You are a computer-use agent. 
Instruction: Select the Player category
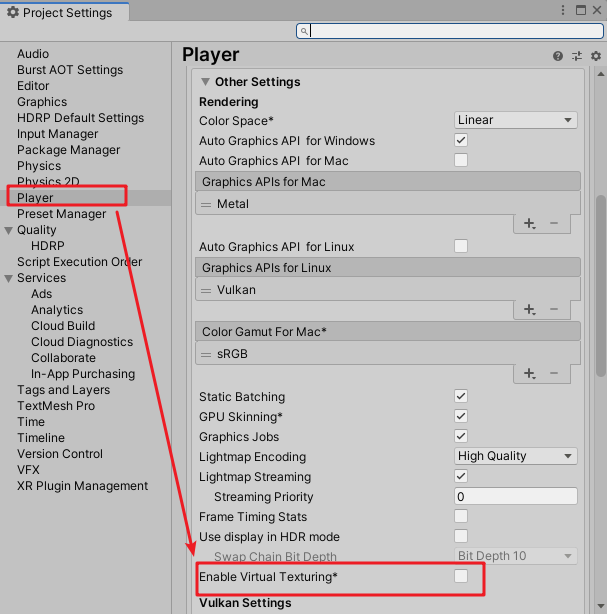[35, 198]
